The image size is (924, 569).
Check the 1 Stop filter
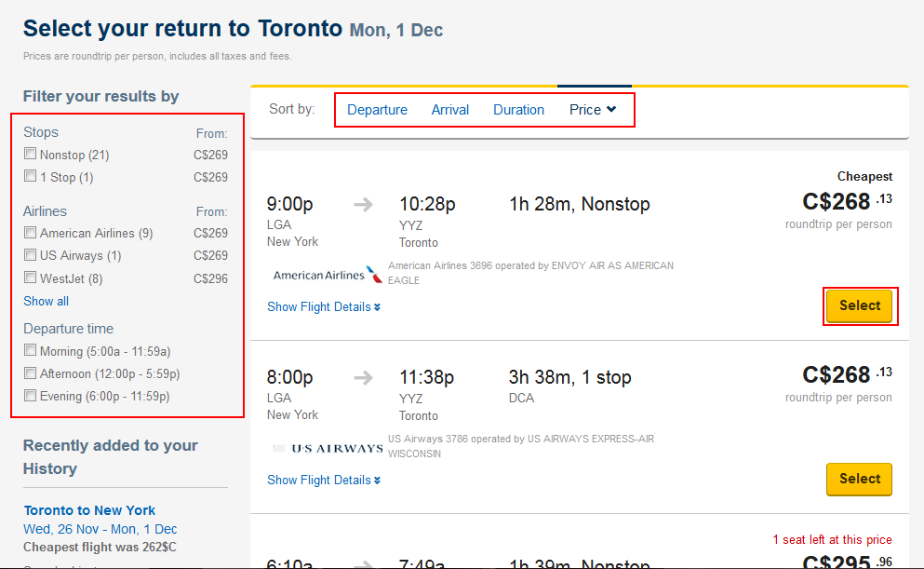[31, 176]
